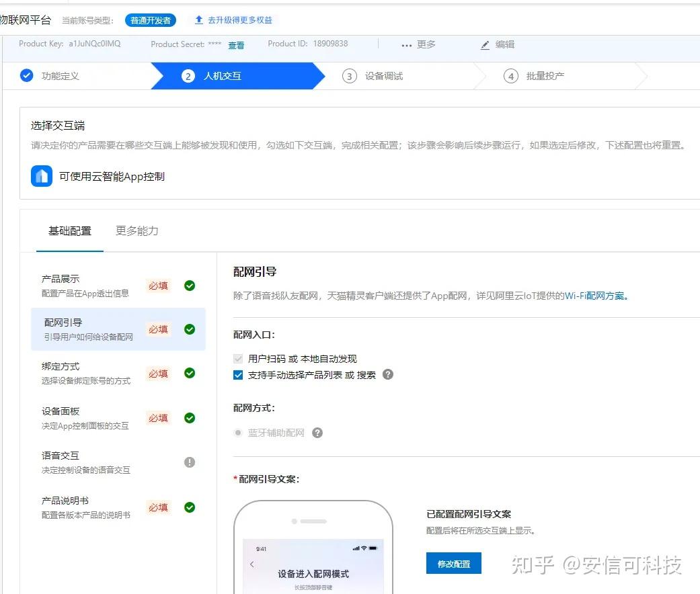The height and width of the screenshot is (594, 700).
Task: Toggle 用户扫码 或 本地自动发现 checkbox
Action: 238,359
